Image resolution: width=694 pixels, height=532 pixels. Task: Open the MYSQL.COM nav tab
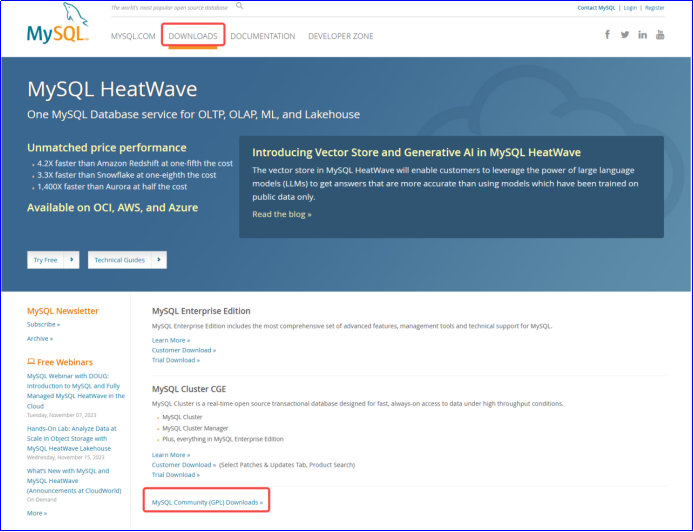pos(133,36)
